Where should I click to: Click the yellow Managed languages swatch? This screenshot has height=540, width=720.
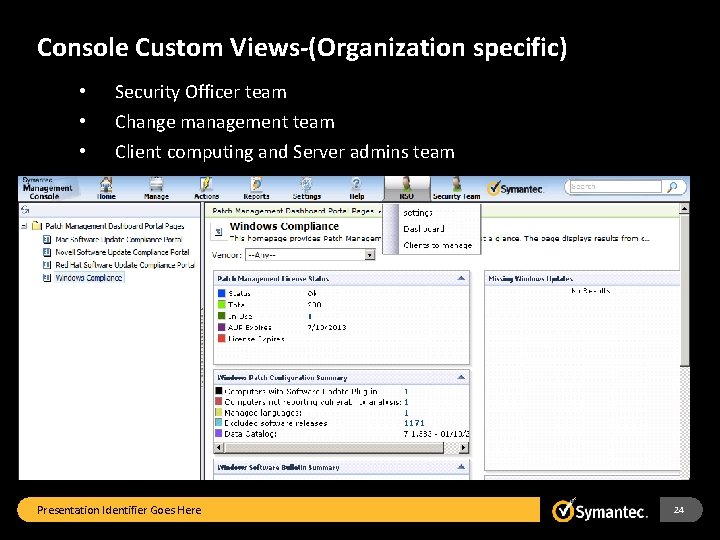tap(219, 412)
